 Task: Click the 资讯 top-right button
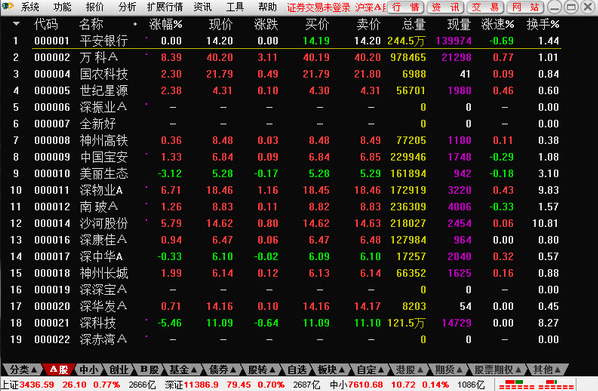[x=446, y=7]
